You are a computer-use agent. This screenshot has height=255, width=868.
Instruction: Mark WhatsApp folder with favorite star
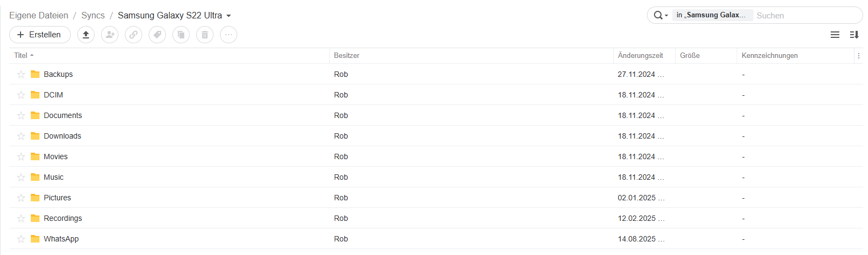(x=21, y=239)
